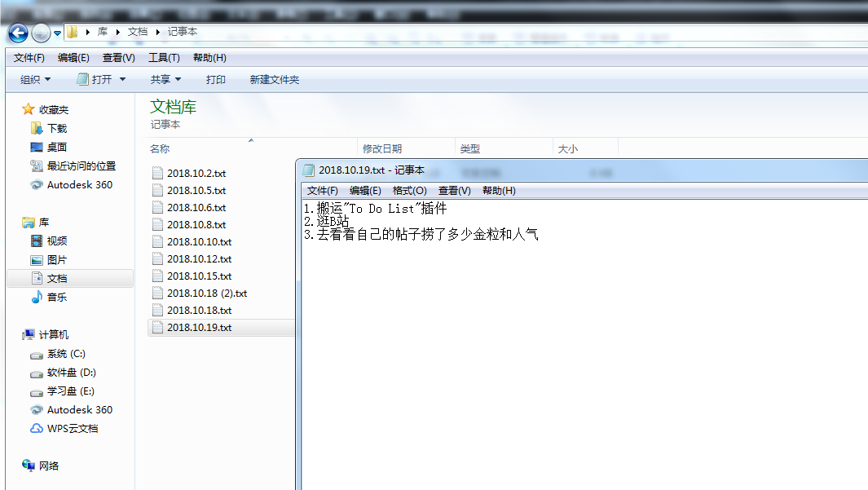Open the 图片 library
The image size is (868, 490).
(x=56, y=259)
